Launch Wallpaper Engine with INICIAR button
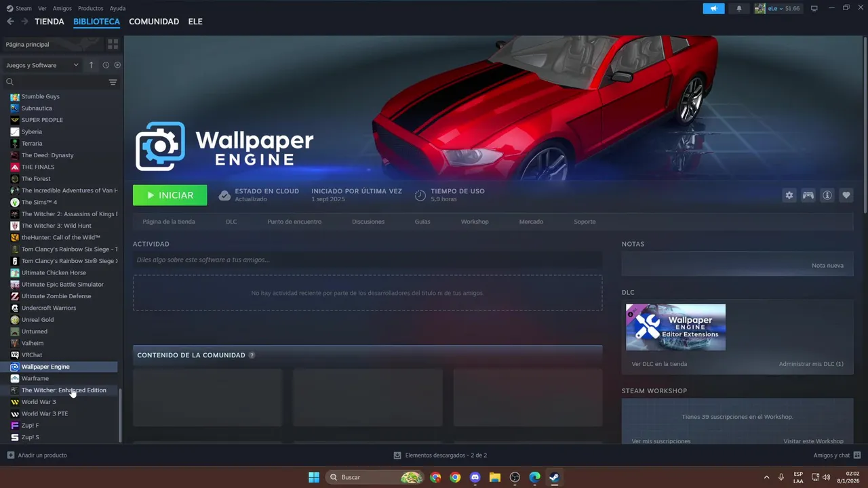 (x=170, y=195)
